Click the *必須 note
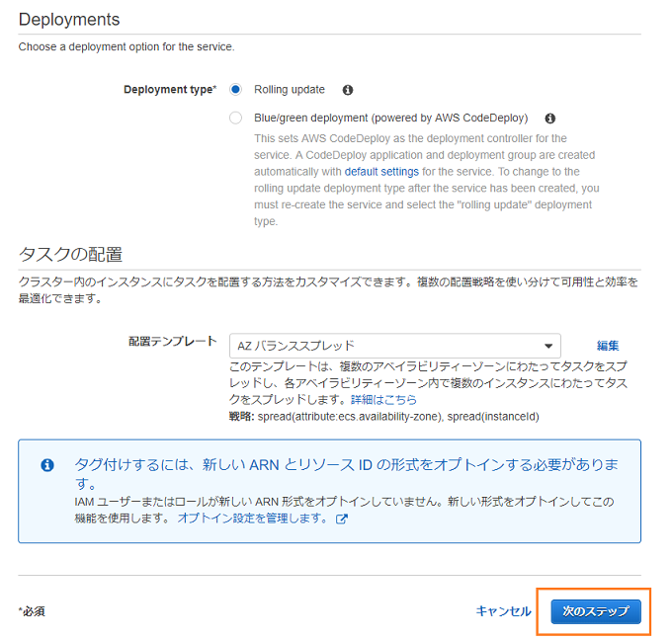The image size is (672, 639). (32, 611)
